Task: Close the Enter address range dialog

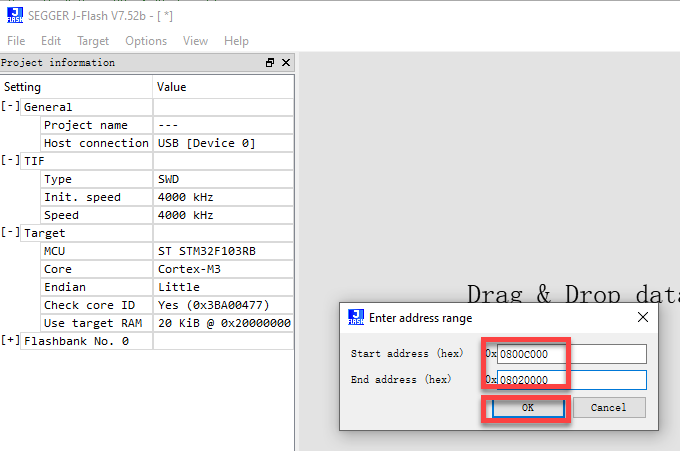Action: [643, 317]
